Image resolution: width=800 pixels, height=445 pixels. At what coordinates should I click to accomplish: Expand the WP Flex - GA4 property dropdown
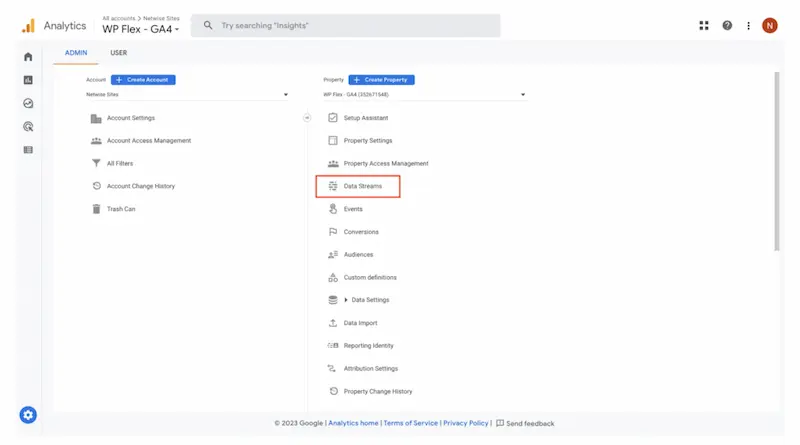point(424,95)
